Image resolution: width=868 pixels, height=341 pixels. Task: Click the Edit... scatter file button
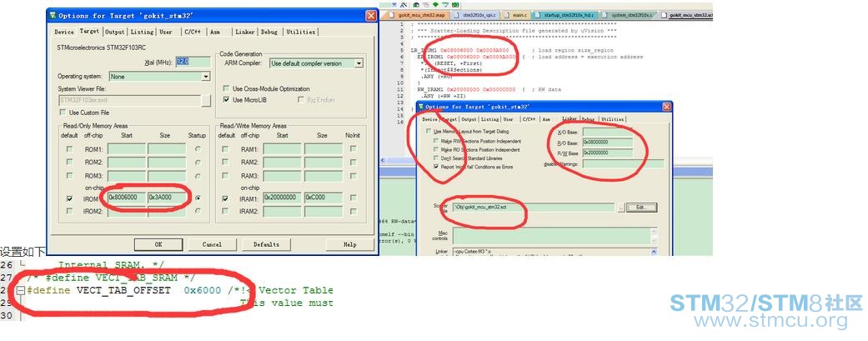coord(642,208)
